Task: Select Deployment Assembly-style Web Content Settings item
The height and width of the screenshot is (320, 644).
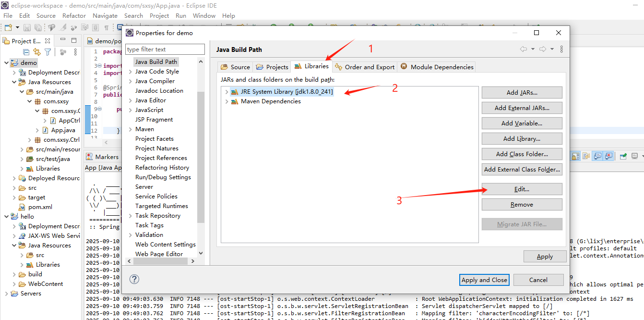Action: pos(166,244)
